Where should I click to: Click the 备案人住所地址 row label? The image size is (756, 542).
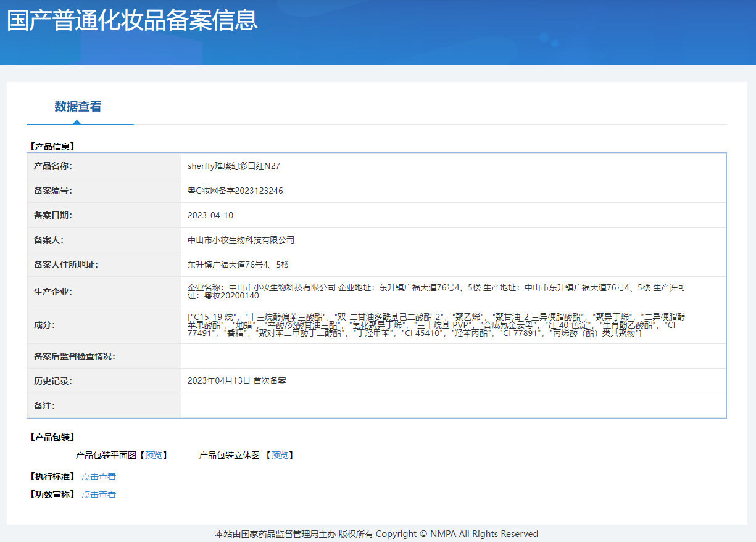point(66,265)
